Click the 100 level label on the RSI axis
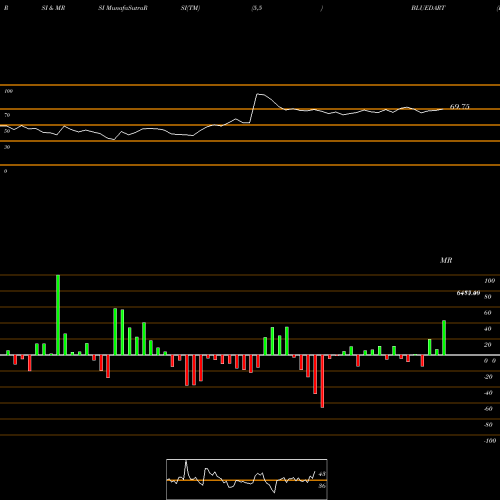Screen dimensions: 500x500 (8, 91)
